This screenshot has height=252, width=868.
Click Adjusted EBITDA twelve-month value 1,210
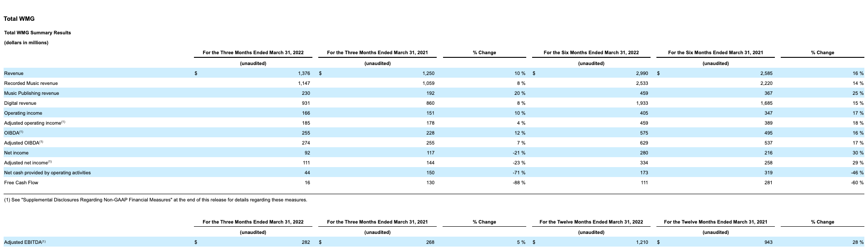(x=642, y=242)
